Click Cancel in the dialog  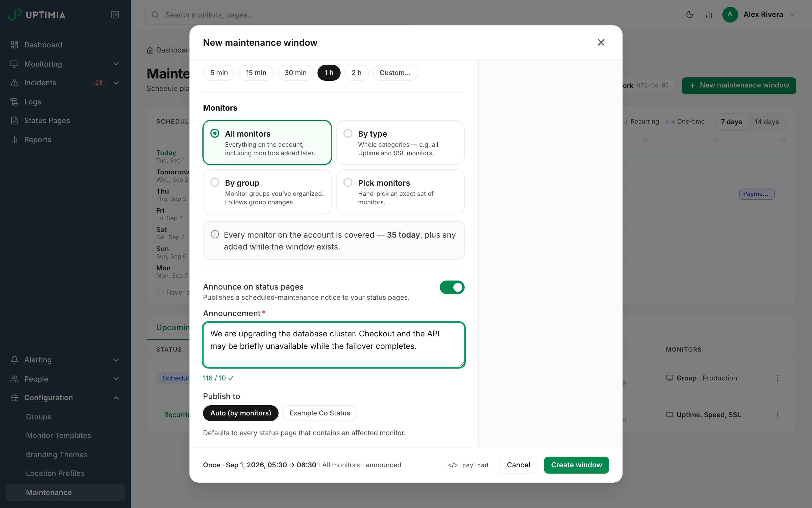518,465
